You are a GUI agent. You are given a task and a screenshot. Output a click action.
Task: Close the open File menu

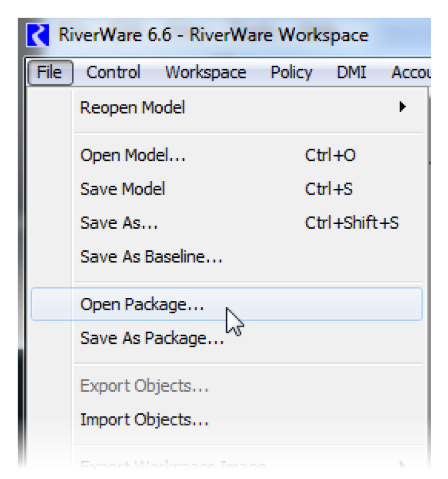[50, 72]
